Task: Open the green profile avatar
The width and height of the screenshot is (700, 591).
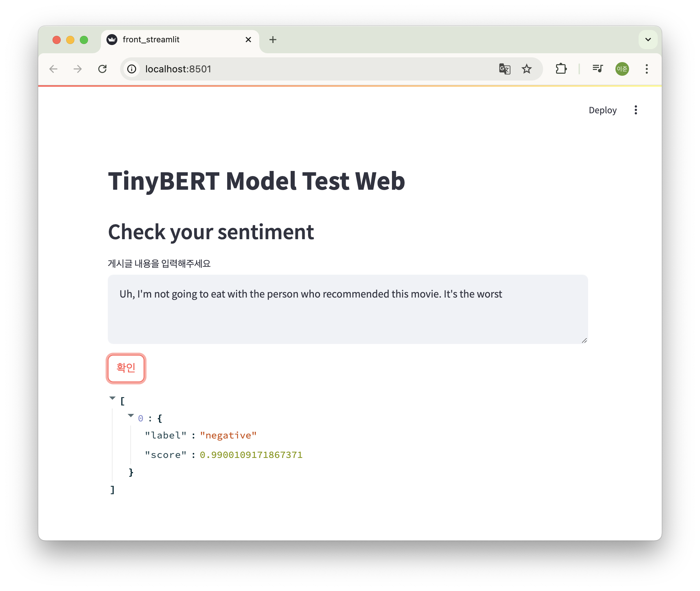Action: coord(622,69)
